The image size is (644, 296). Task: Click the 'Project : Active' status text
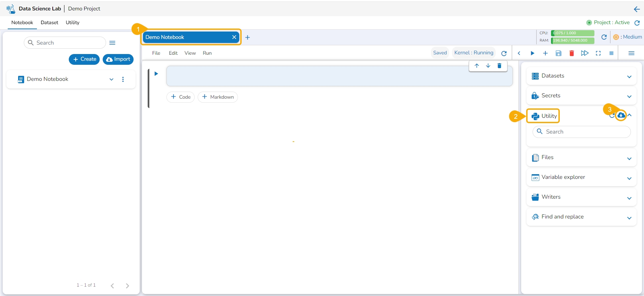611,22
